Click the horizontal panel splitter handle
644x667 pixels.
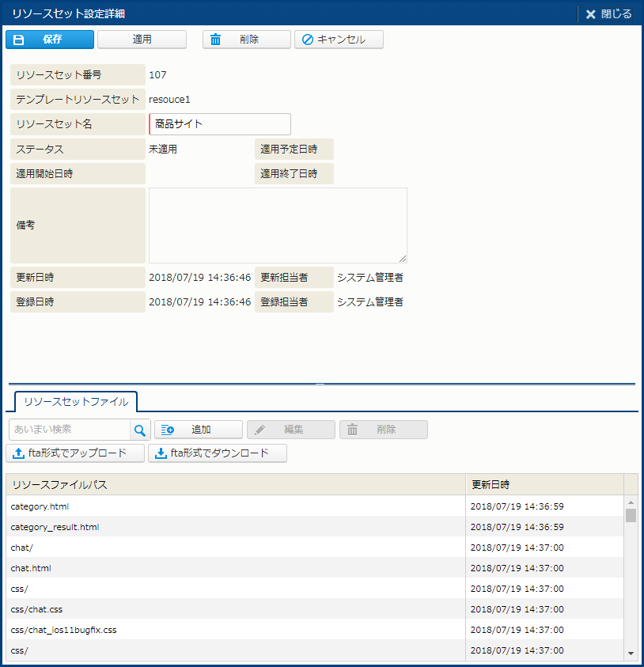(320, 384)
